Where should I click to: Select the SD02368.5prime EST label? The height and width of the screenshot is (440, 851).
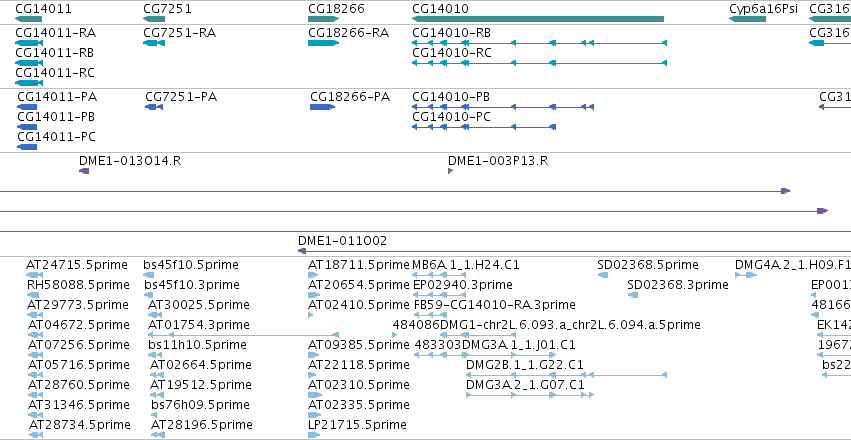pyautogui.click(x=647, y=265)
